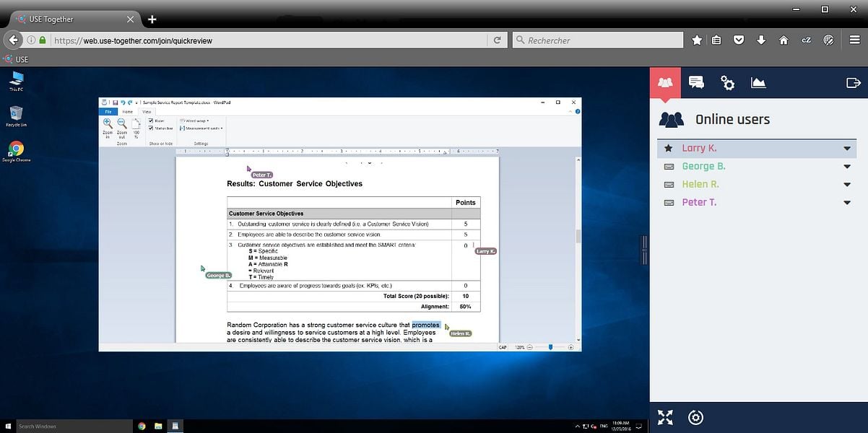The image size is (868, 433).
Task: Open Google Chrome desktop shortcut
Action: coord(16,152)
